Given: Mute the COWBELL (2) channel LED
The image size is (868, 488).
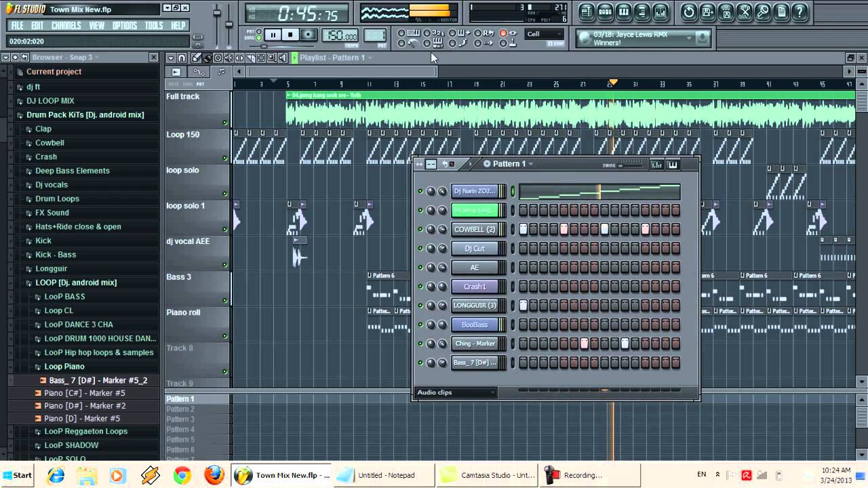Looking at the screenshot, I should point(420,230).
